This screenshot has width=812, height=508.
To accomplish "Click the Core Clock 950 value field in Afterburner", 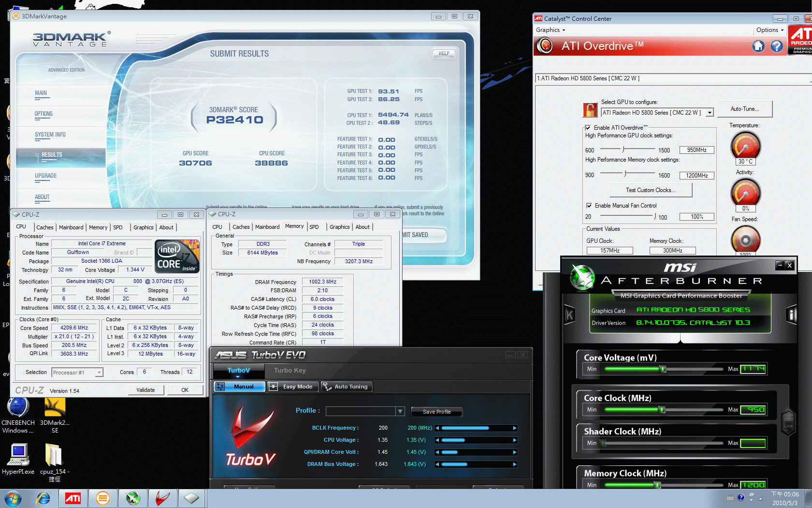I will pos(753,410).
